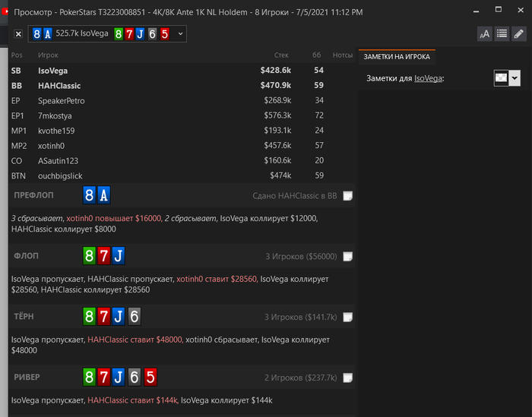Click the Игрок column header
Viewport: 532px width, 417px height.
click(48, 55)
